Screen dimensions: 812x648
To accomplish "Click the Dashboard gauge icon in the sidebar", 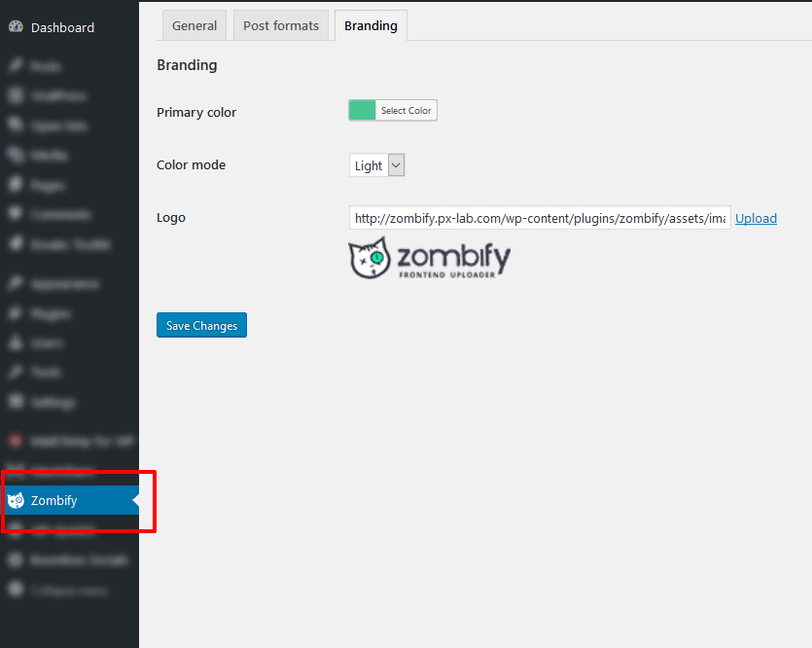I will [x=16, y=26].
